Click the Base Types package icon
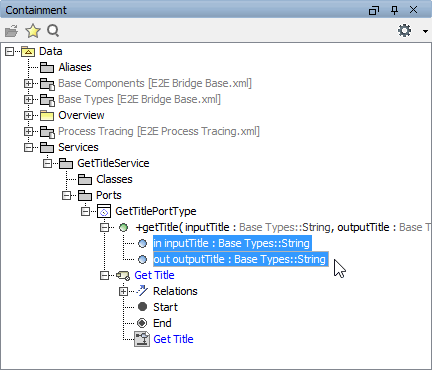This screenshot has width=432, height=370. click(47, 100)
